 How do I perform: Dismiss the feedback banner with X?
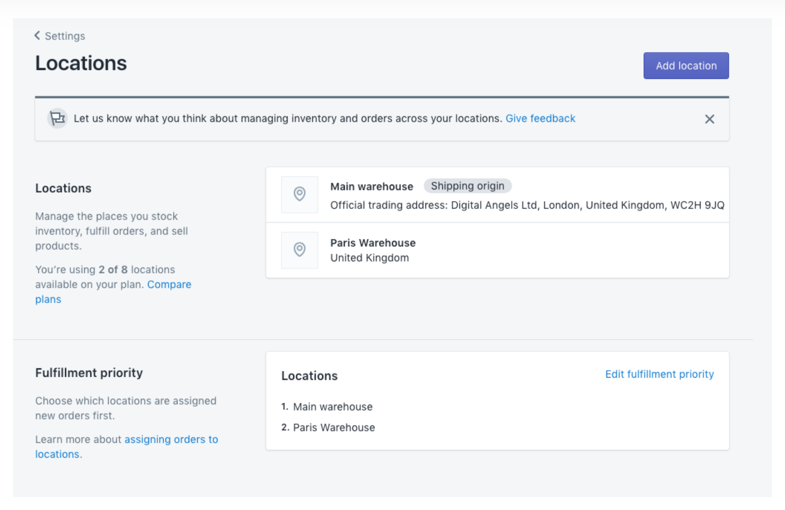(x=709, y=119)
